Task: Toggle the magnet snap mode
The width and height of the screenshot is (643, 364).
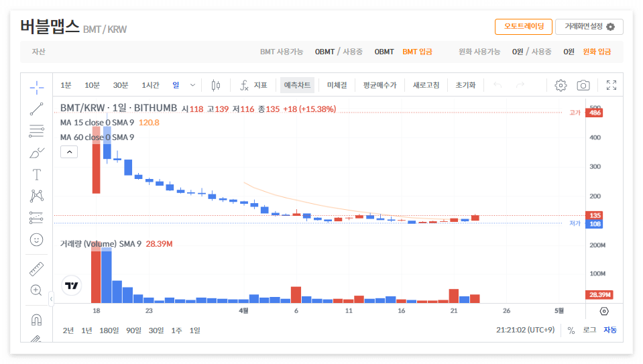Action: 36,320
